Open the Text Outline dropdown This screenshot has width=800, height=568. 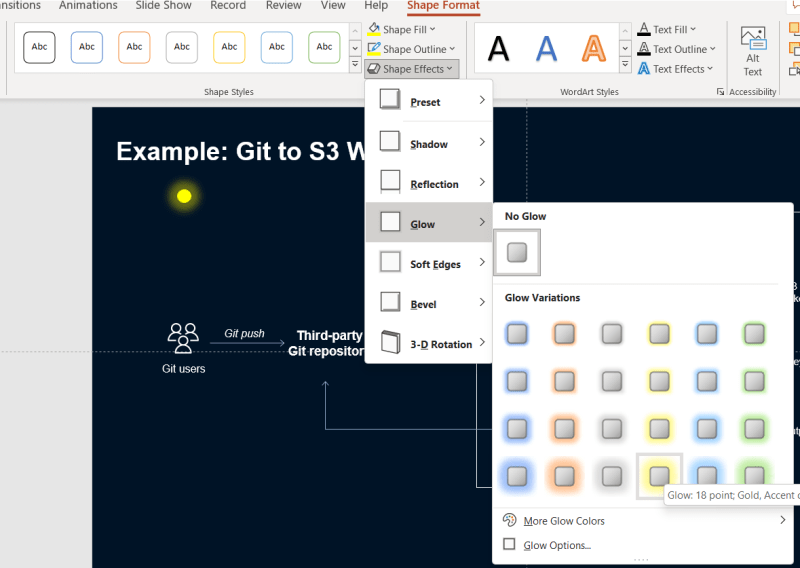(x=676, y=49)
